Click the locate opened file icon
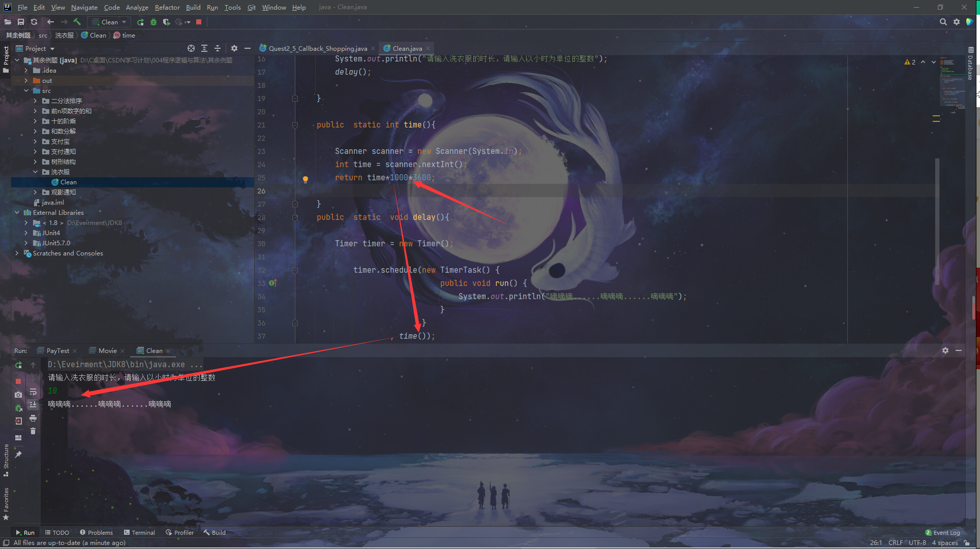 tap(191, 48)
